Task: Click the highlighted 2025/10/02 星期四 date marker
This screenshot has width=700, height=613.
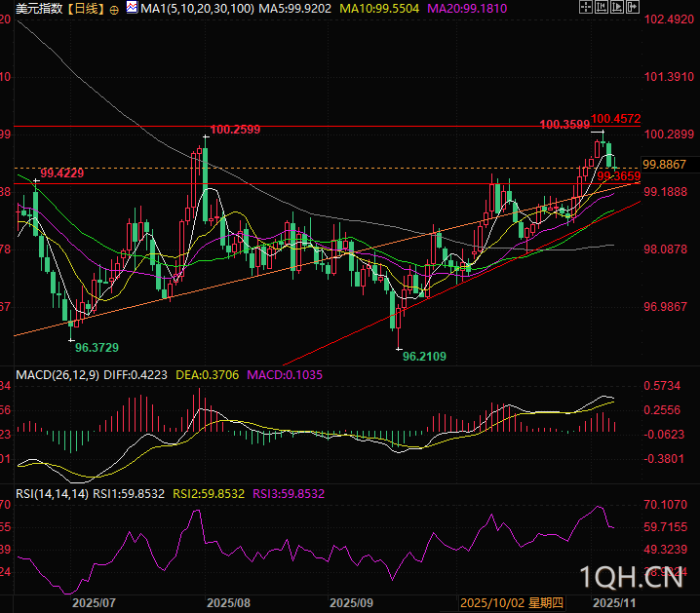Action: 511,603
